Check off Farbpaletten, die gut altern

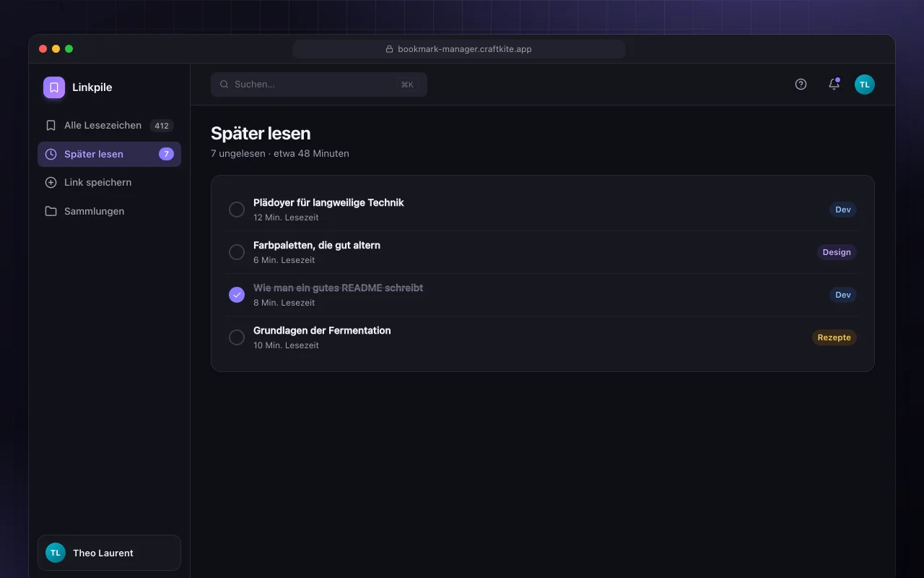point(237,252)
